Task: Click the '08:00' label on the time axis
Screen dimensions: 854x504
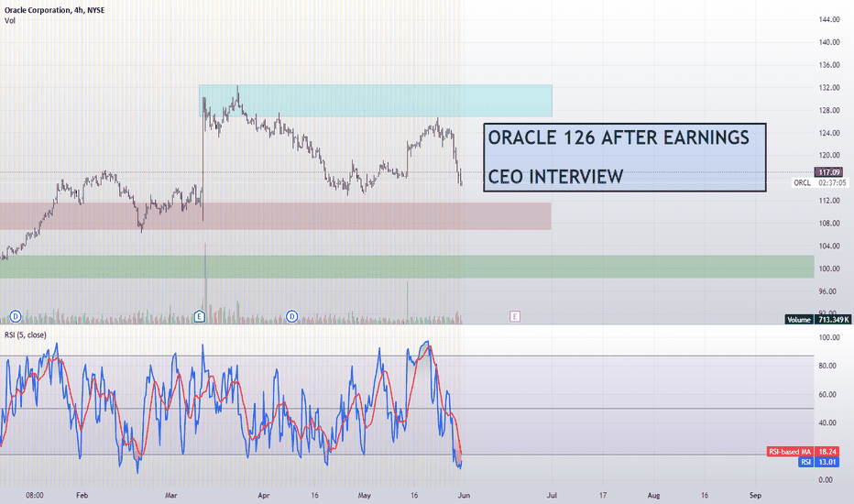Action: tap(34, 495)
